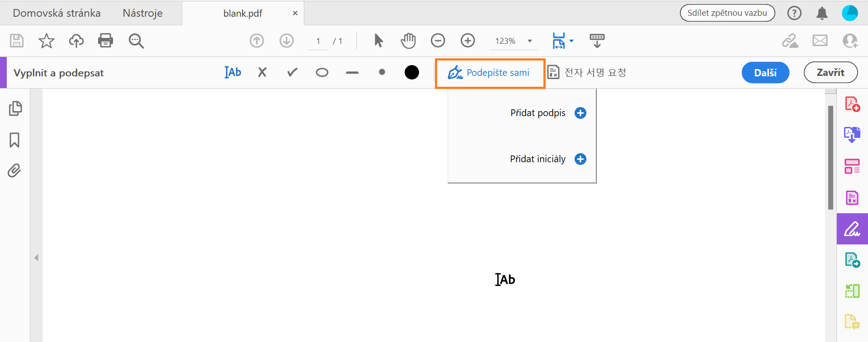Open the black color swatch picker
The width and height of the screenshot is (868, 342).
412,72
